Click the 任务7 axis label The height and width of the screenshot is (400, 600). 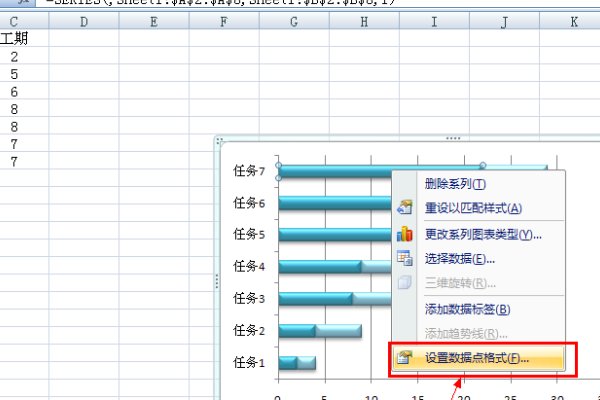pos(249,171)
